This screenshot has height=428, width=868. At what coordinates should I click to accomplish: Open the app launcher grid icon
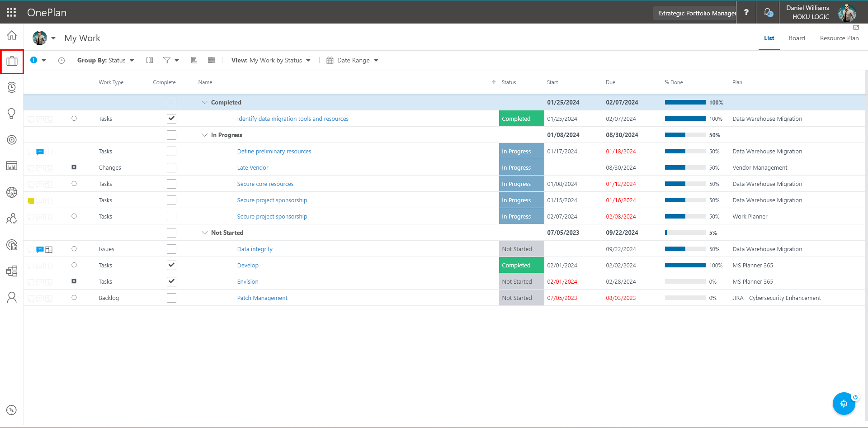coord(11,12)
